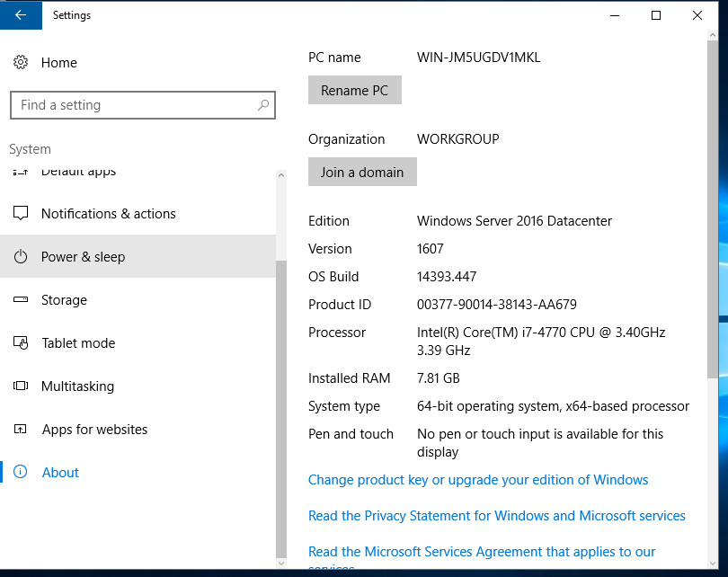Click the Storage drive icon

(21, 300)
